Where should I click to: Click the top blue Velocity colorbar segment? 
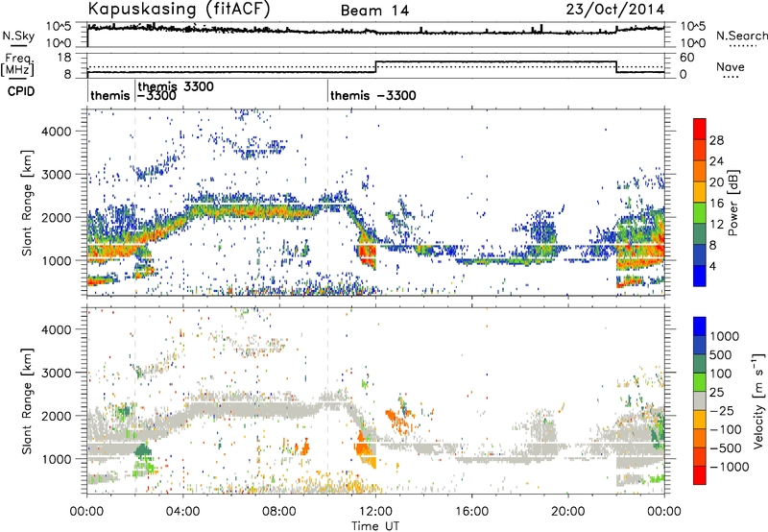pos(700,326)
